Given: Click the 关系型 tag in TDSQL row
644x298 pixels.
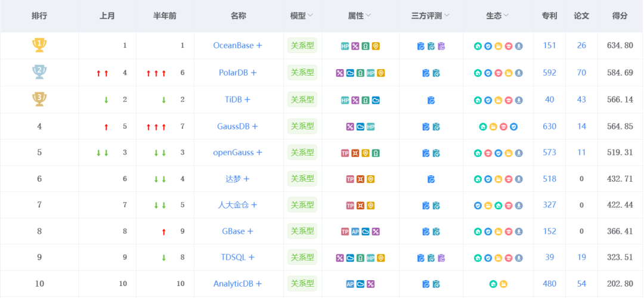Looking at the screenshot, I should click(302, 257).
